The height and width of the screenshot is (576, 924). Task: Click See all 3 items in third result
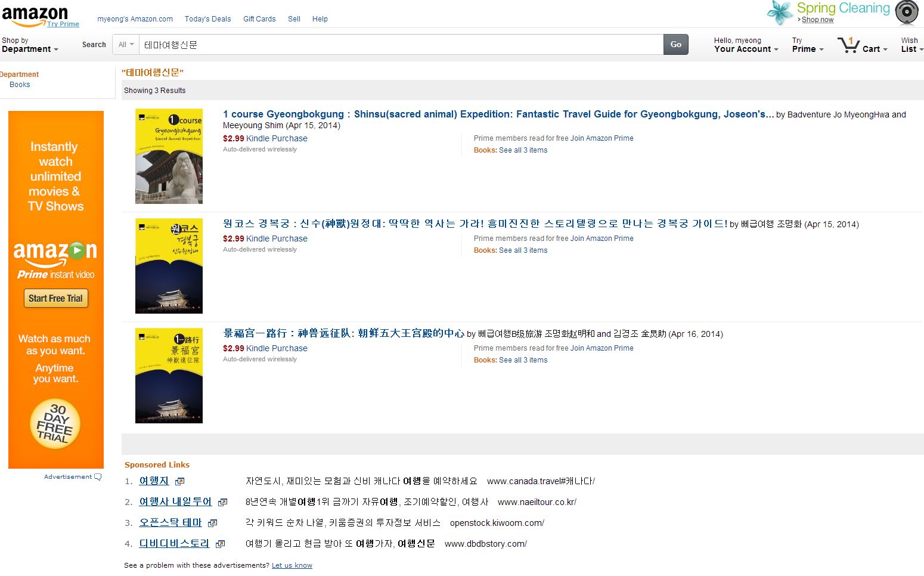(523, 360)
